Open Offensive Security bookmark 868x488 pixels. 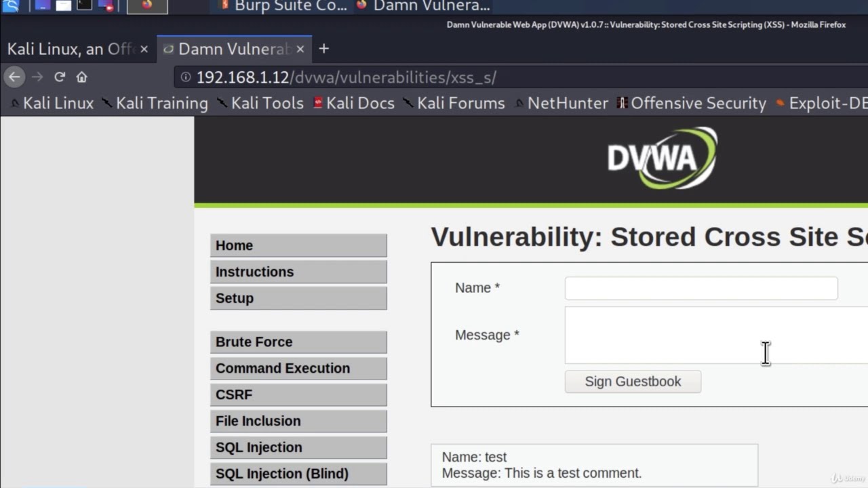coord(691,103)
